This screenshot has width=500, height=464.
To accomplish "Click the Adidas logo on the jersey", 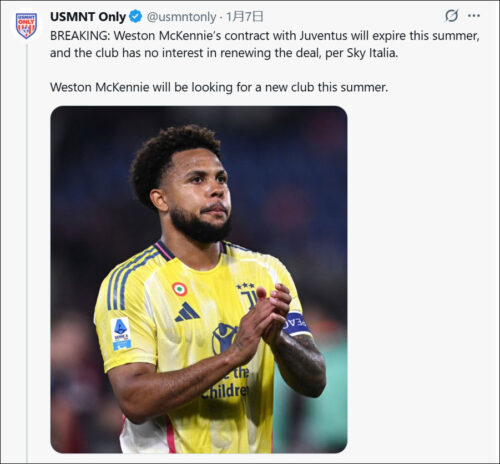I will [x=187, y=312].
